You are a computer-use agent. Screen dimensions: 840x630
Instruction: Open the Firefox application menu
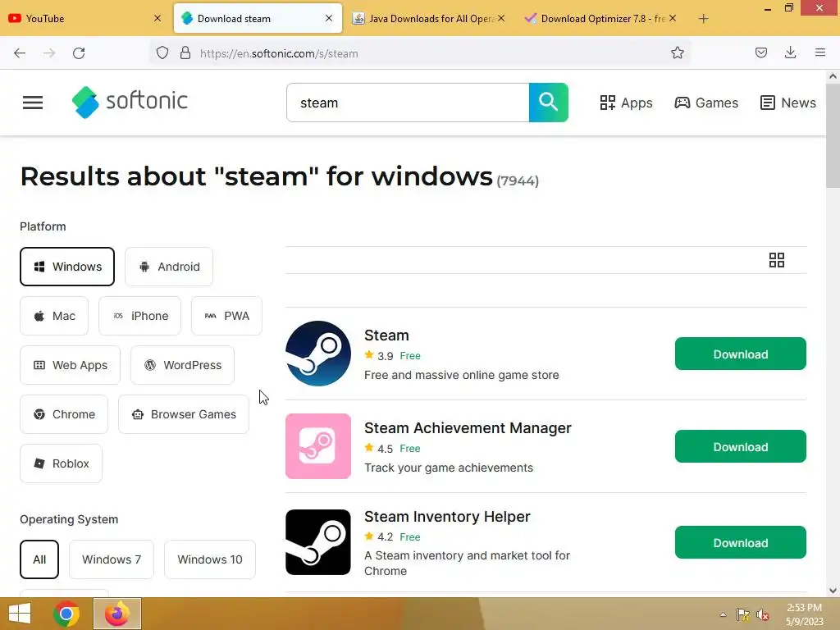pyautogui.click(x=820, y=53)
